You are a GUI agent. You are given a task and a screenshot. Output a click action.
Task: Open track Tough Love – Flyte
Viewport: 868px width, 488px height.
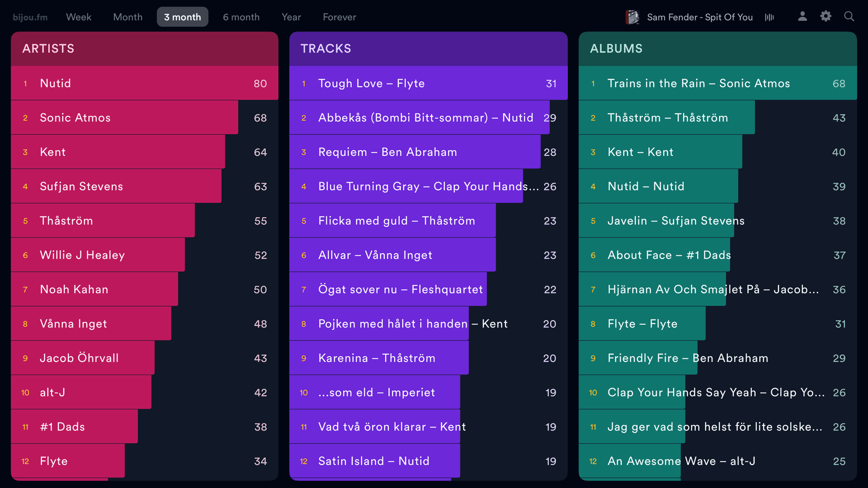(x=429, y=83)
